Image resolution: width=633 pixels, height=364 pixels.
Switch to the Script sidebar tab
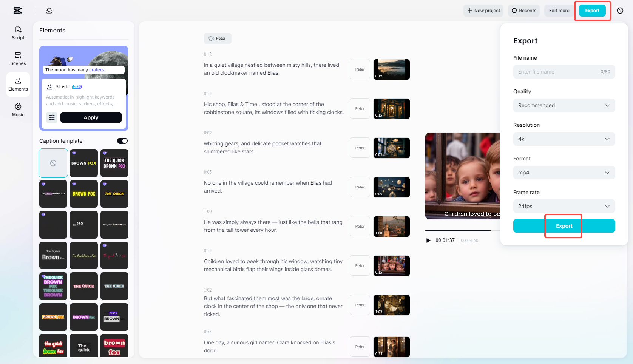18,33
